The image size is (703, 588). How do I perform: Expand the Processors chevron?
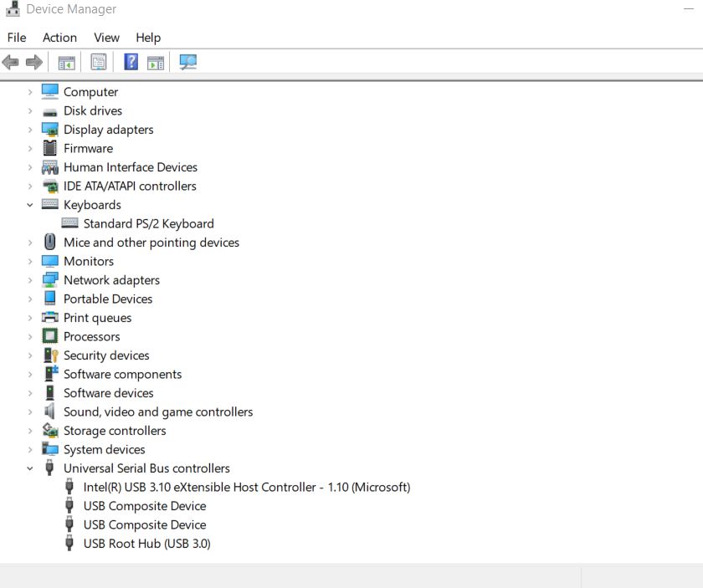[30, 336]
